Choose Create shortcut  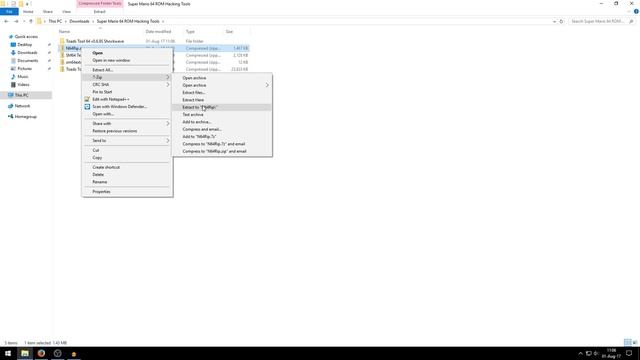pyautogui.click(x=127, y=167)
